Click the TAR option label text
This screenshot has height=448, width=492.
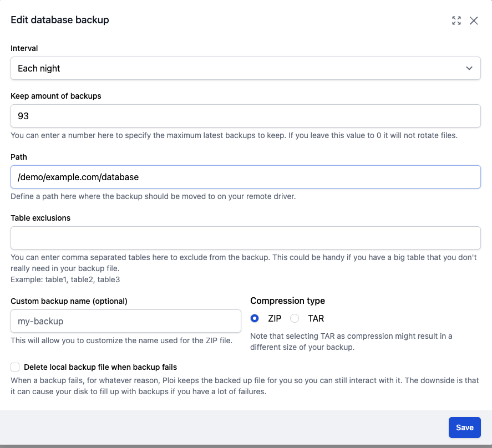(x=316, y=318)
